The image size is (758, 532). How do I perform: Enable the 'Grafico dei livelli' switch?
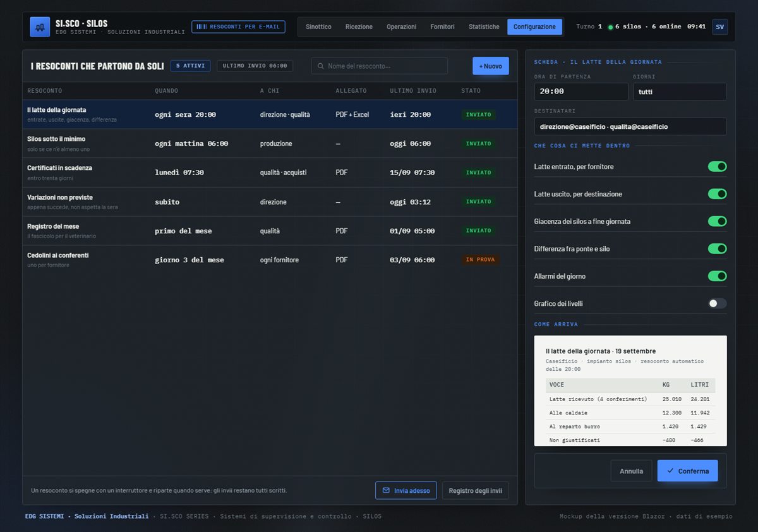coord(717,303)
